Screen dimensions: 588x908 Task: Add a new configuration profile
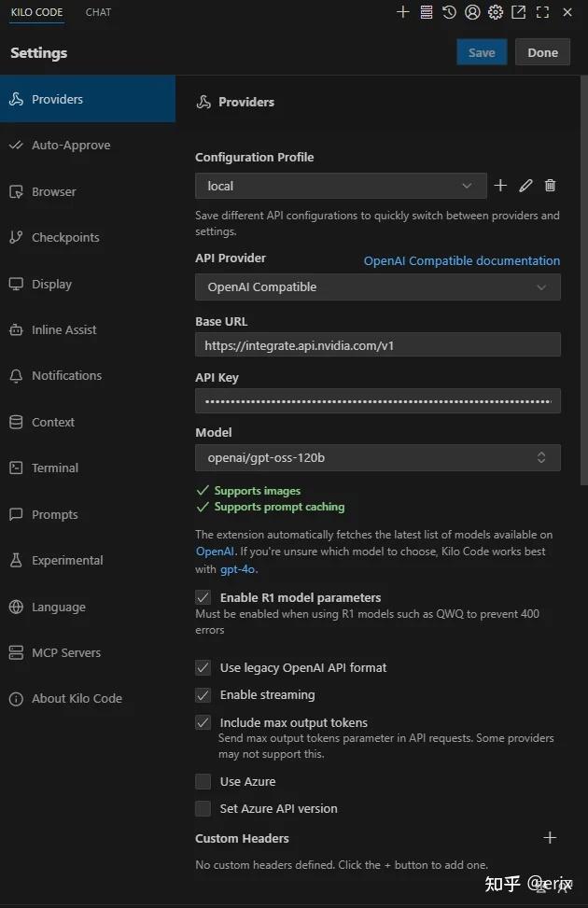[x=500, y=186]
